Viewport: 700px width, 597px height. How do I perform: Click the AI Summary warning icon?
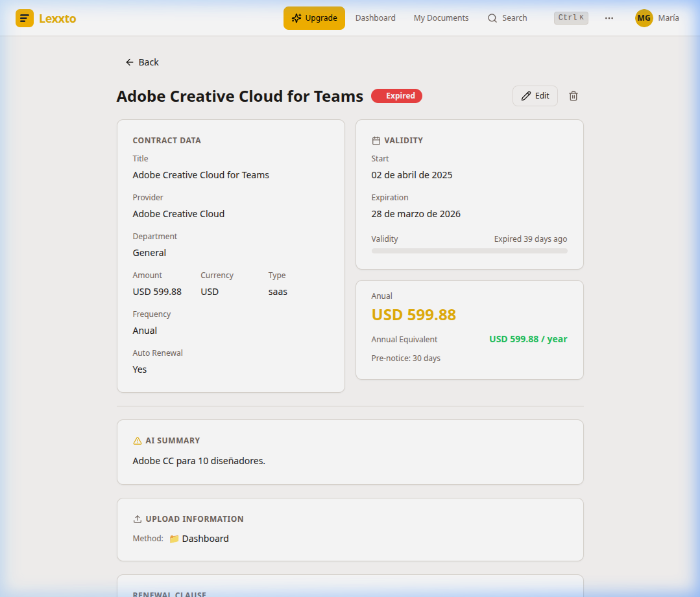pyautogui.click(x=138, y=441)
